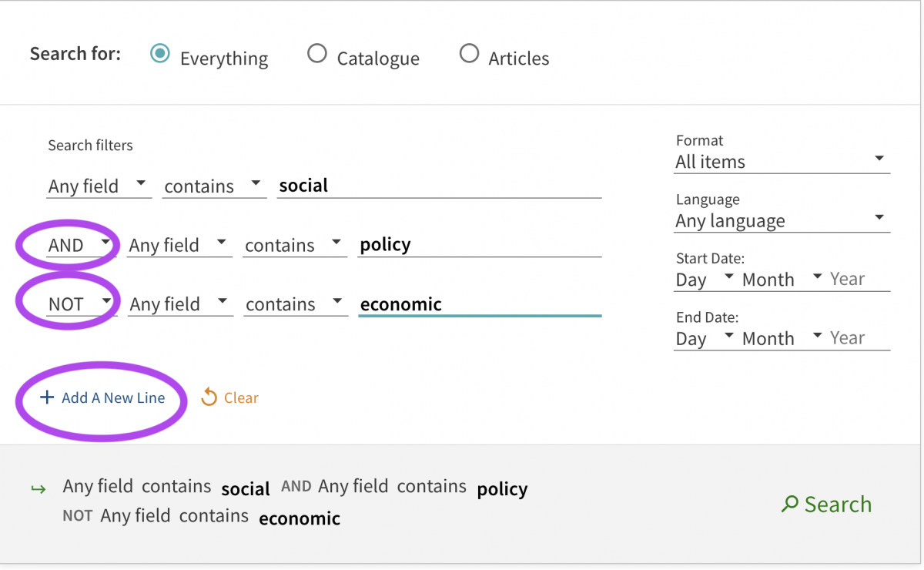Open contains dropdown beside economic
The height and width of the screenshot is (570, 924).
point(295,304)
